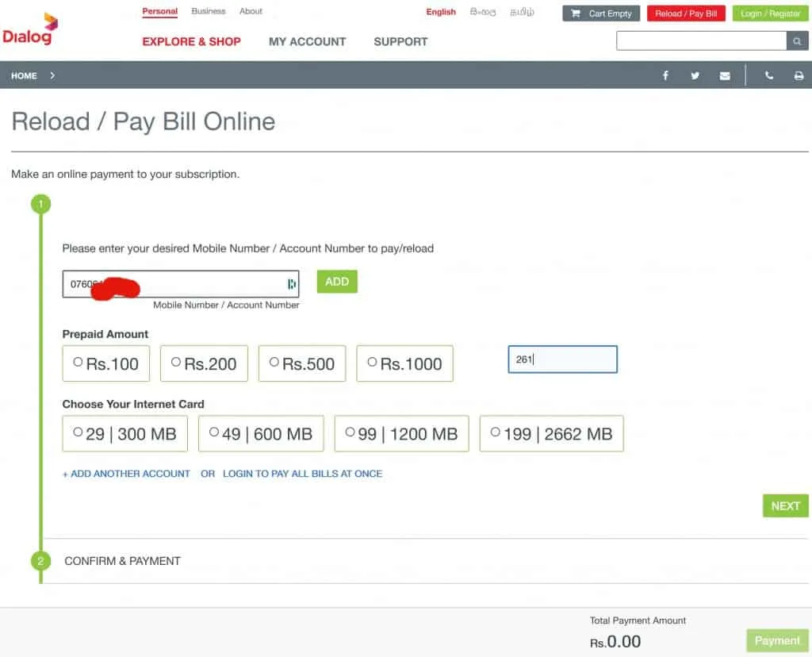Expand the Confirm & Payment step

(122, 561)
